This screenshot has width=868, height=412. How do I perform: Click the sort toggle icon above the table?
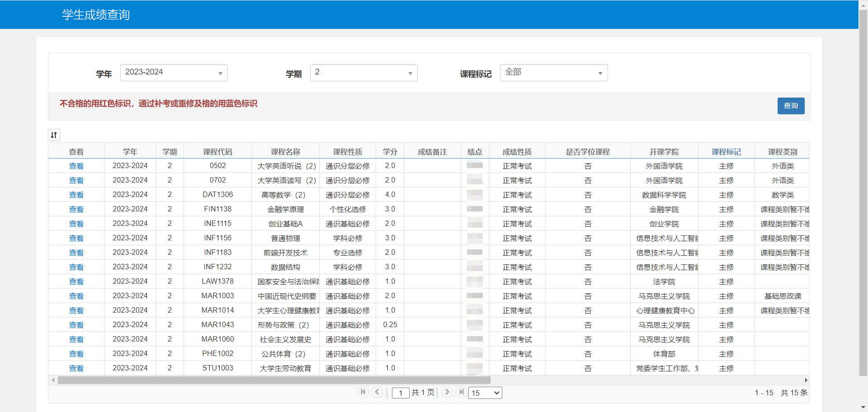click(x=54, y=135)
